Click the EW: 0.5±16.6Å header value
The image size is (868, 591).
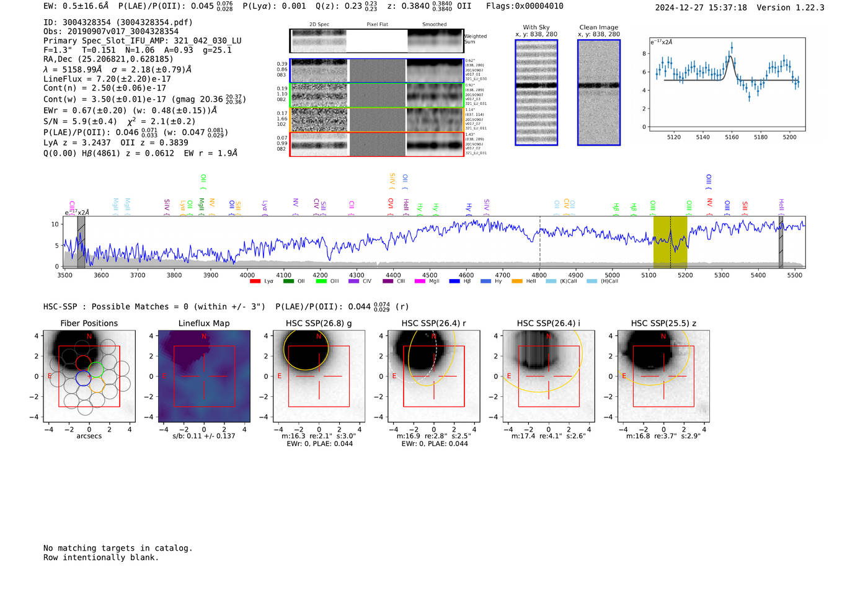(76, 6)
